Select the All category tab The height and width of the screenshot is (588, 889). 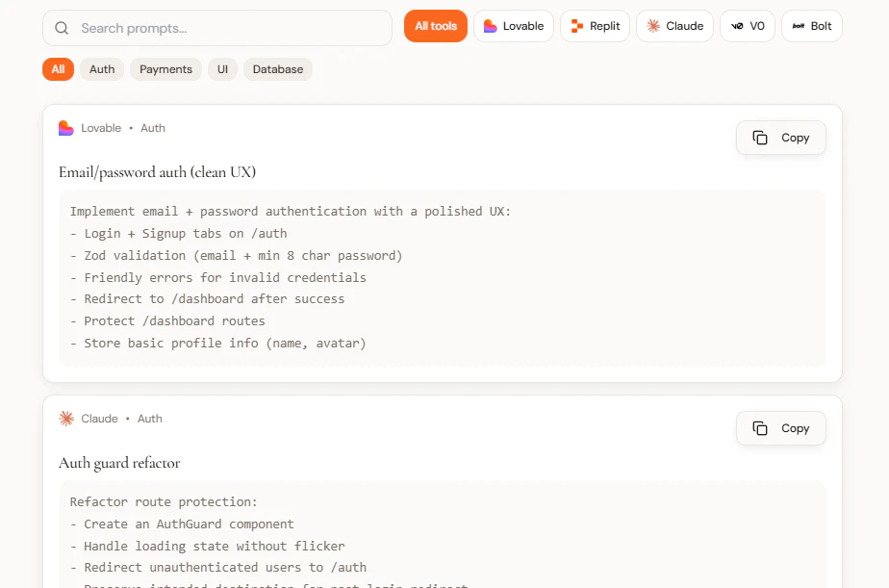pos(57,68)
